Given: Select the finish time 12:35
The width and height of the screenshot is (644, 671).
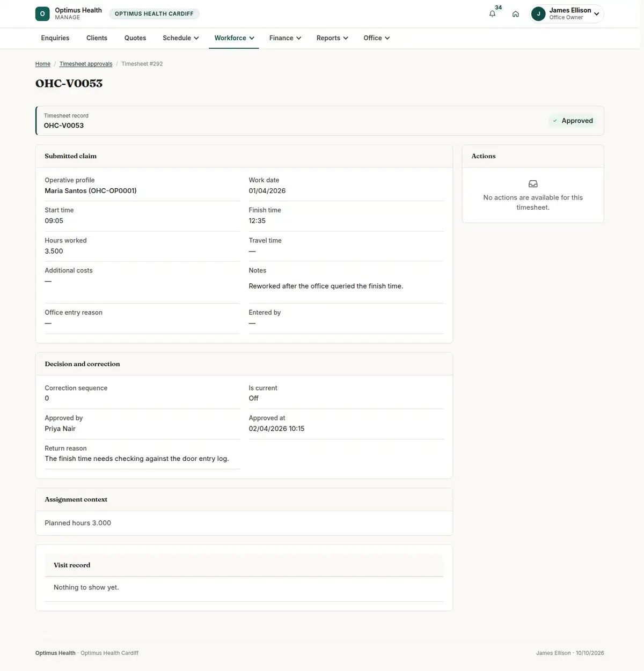Looking at the screenshot, I should (x=257, y=221).
